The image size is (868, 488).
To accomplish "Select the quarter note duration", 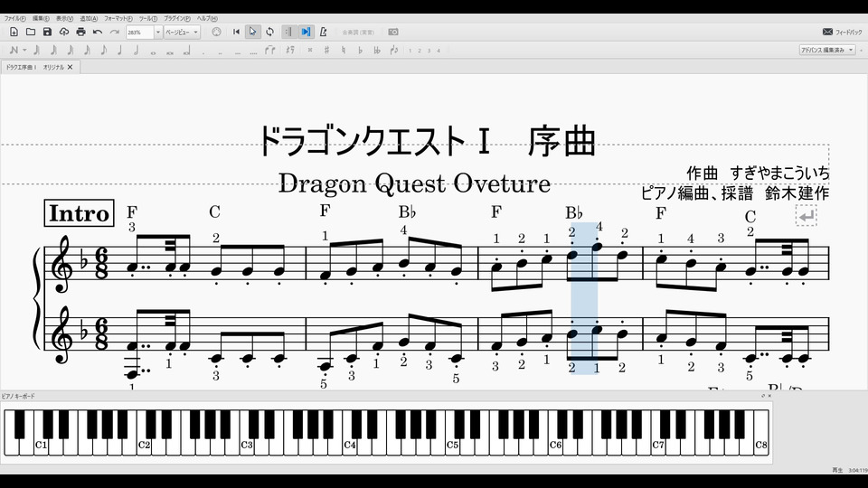I will [x=119, y=51].
